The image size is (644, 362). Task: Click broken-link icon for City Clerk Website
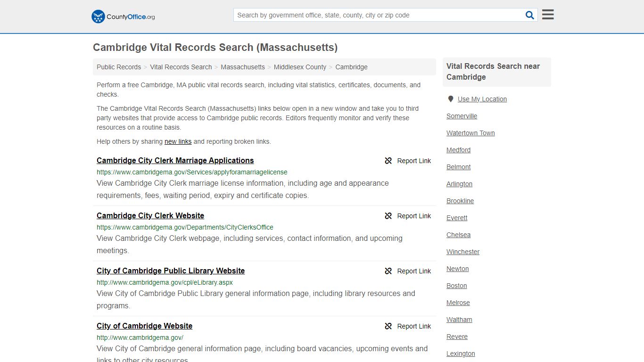point(388,216)
